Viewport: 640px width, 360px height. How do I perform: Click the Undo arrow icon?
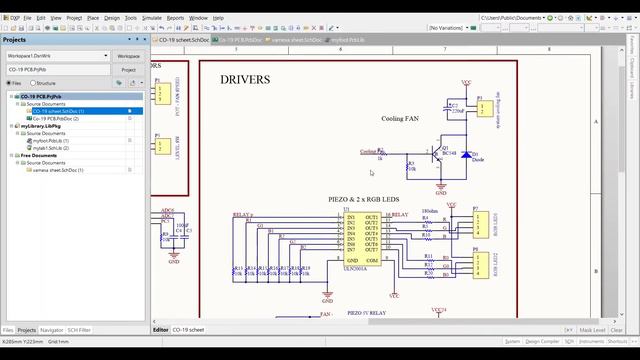point(161,28)
